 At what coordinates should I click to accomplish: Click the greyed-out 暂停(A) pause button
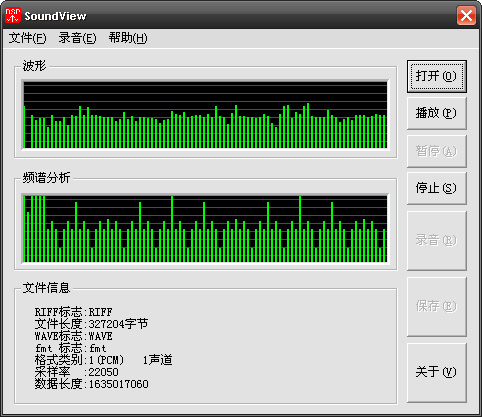tap(436, 151)
